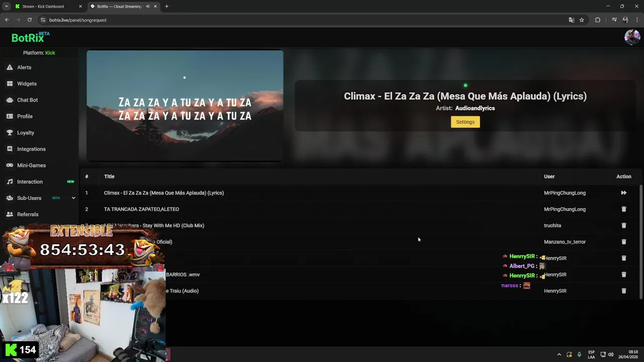Open the Alerts bell icon in sidebar
644x362 pixels.
click(x=10, y=67)
